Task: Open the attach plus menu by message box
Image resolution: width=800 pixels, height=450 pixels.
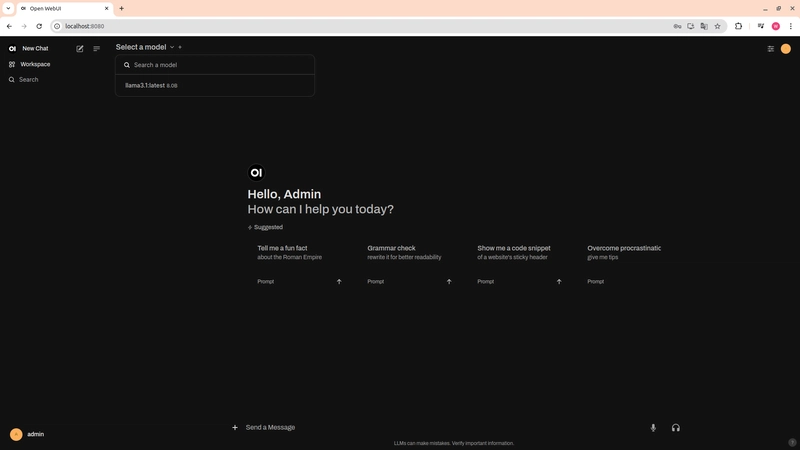Action: pos(235,428)
